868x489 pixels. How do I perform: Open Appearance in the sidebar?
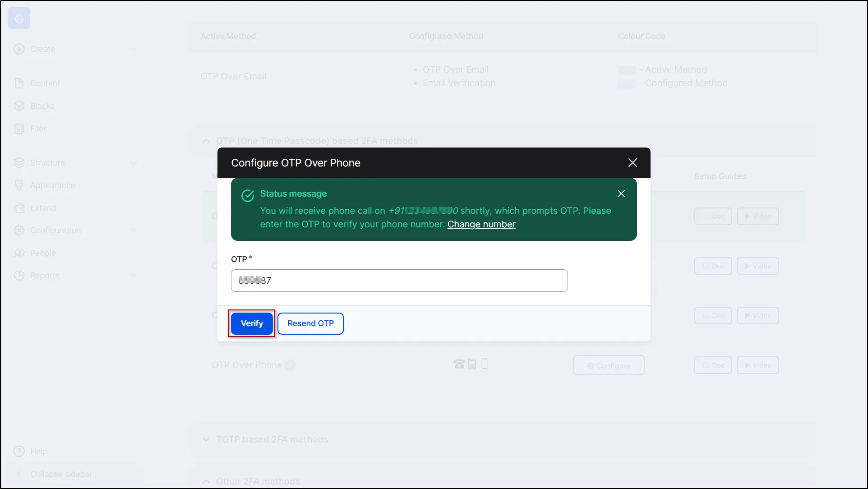(x=52, y=185)
